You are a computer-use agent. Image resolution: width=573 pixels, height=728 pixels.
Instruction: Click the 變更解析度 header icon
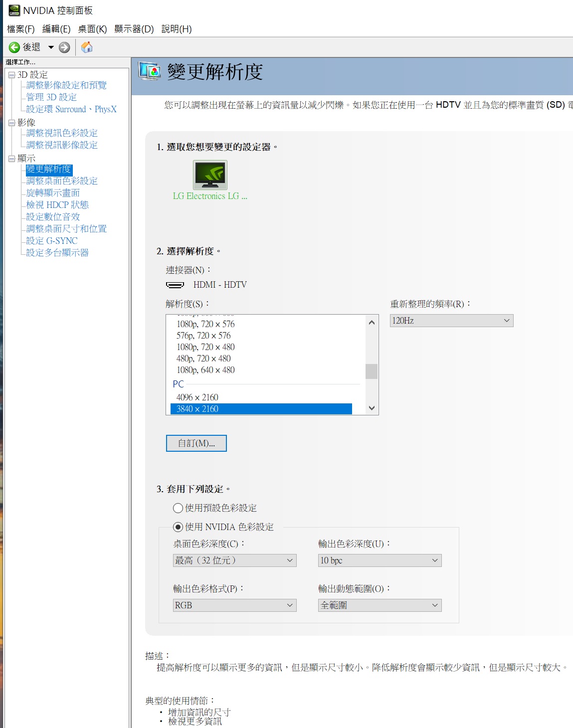pyautogui.click(x=150, y=71)
